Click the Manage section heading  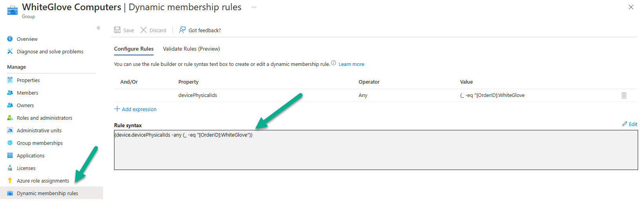[16, 67]
